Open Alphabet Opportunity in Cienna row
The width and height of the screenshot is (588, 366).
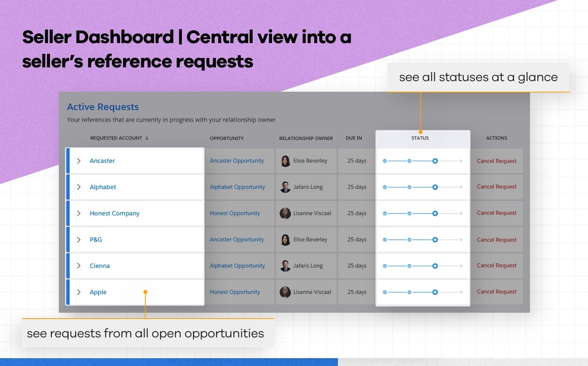pyautogui.click(x=237, y=266)
